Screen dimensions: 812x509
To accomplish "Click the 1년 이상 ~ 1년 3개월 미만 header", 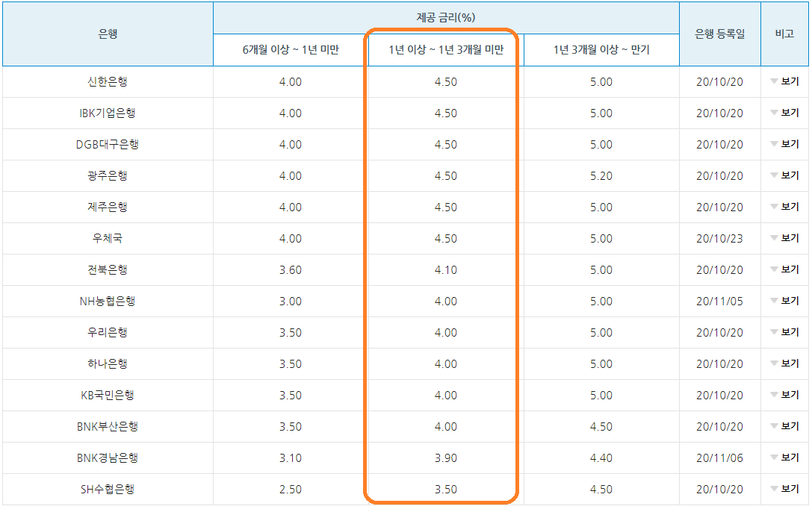I will tap(446, 50).
